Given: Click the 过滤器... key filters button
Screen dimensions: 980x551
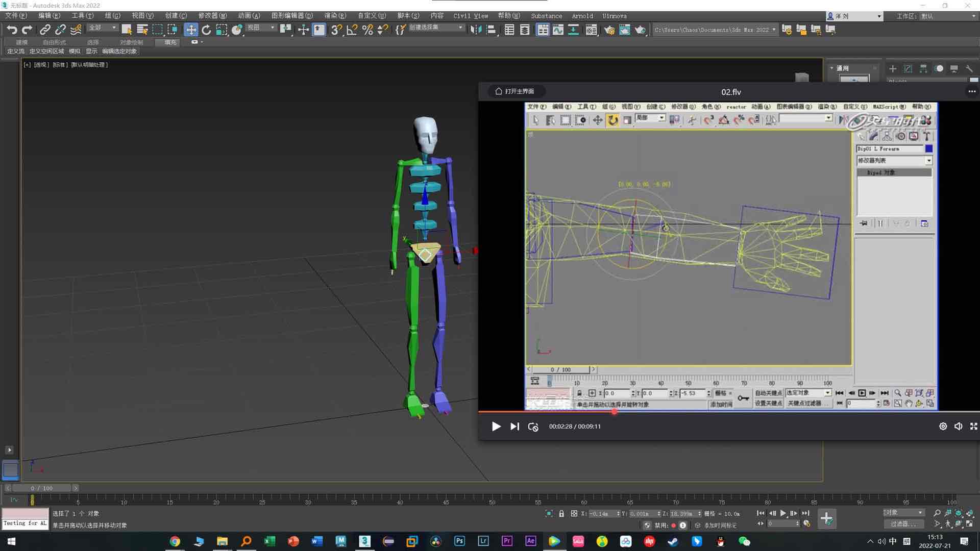Looking at the screenshot, I should 903,524.
